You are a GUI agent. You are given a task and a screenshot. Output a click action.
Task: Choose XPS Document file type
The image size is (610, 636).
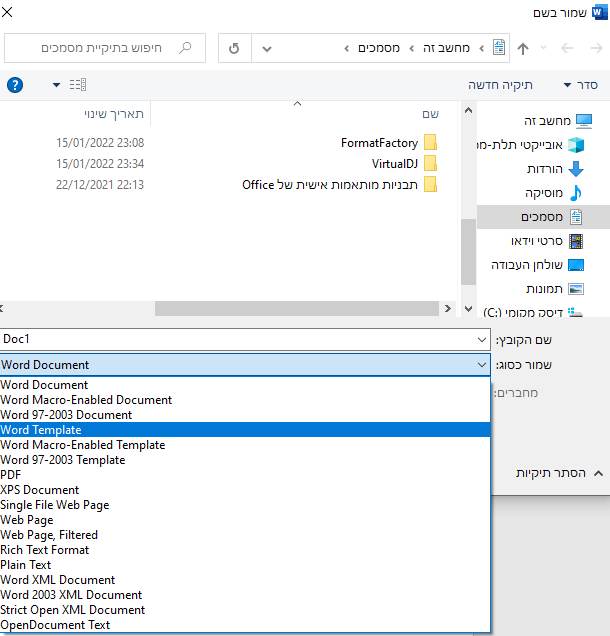point(245,490)
